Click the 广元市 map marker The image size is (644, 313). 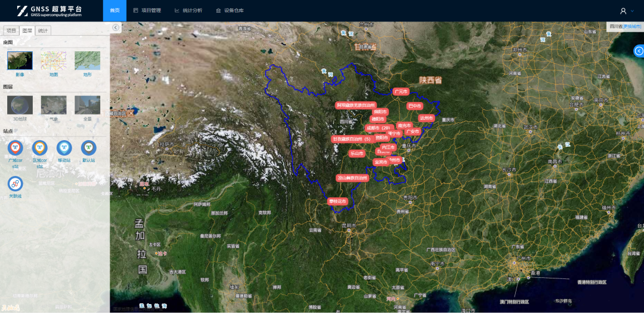[401, 92]
